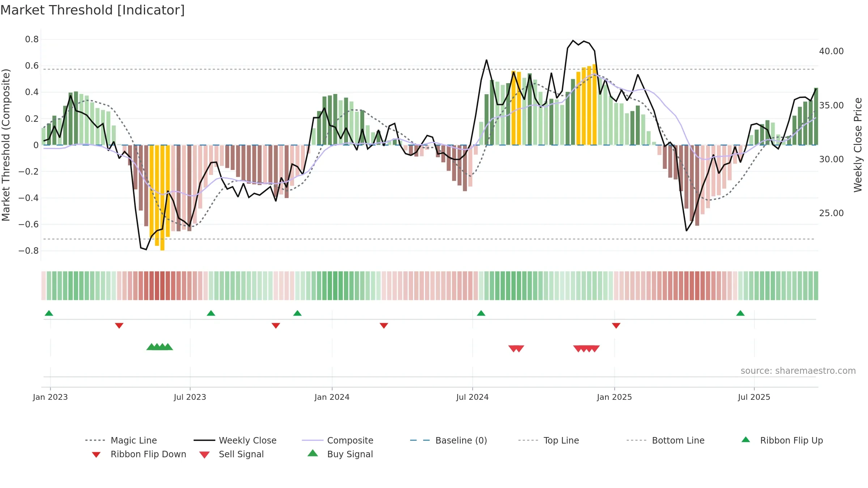
Task: Toggle the Composite legend entry
Action: (x=337, y=440)
